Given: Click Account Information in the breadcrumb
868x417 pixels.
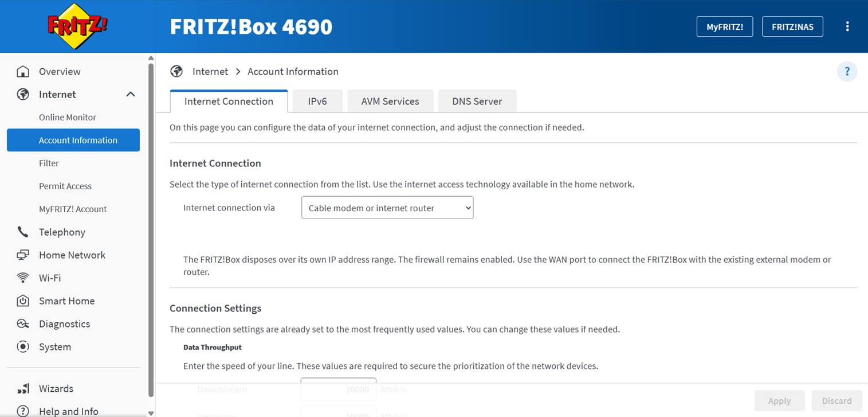Looking at the screenshot, I should coord(293,72).
